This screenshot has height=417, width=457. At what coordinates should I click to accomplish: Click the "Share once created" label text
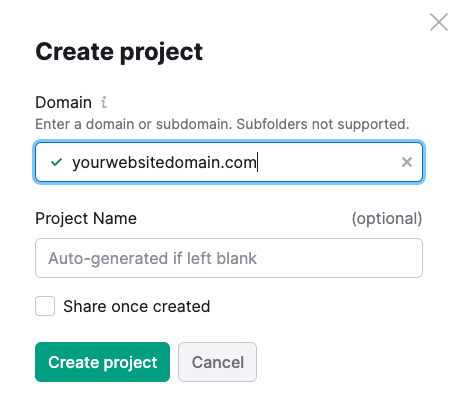point(137,306)
